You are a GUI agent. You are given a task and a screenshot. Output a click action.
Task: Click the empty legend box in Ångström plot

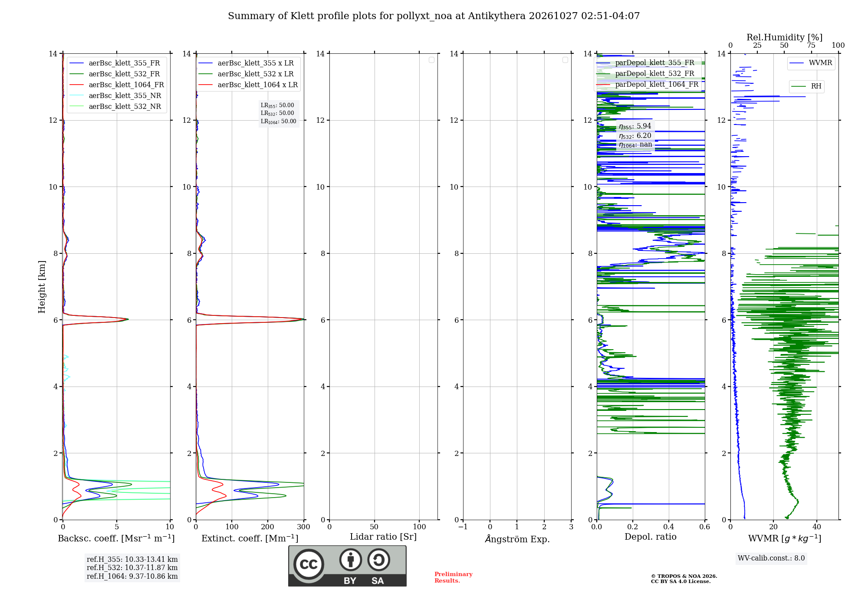click(565, 60)
